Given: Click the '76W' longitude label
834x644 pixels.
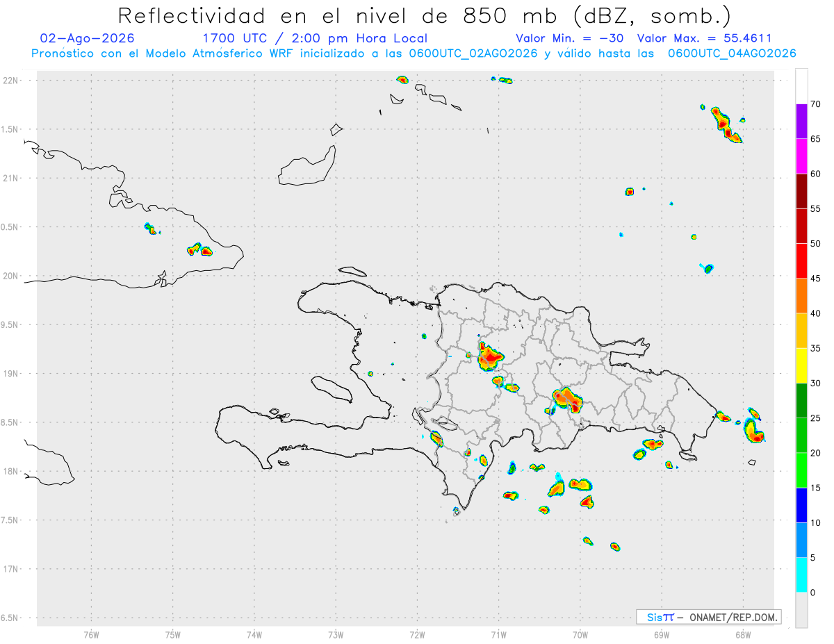Looking at the screenshot, I should click(91, 635).
